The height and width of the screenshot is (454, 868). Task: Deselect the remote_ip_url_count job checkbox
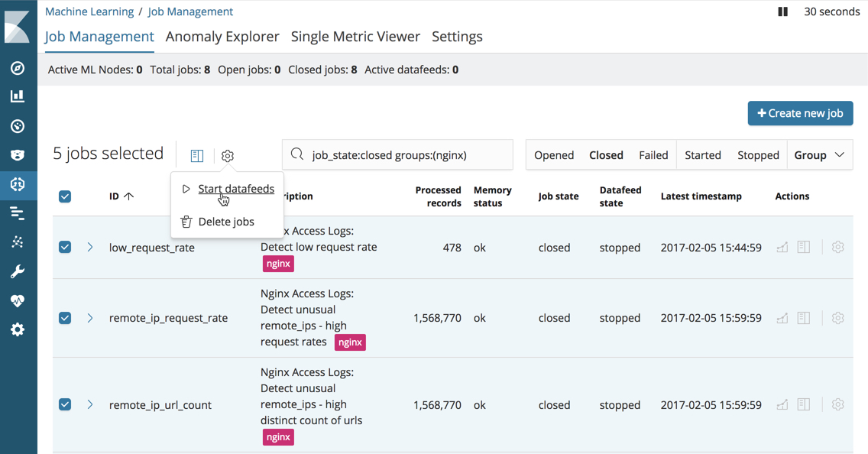[65, 404]
